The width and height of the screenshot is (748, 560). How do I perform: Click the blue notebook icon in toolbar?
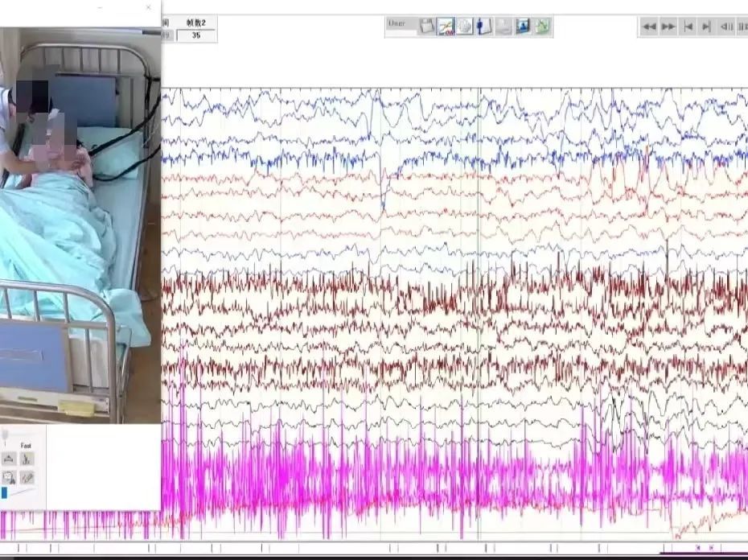point(484,26)
